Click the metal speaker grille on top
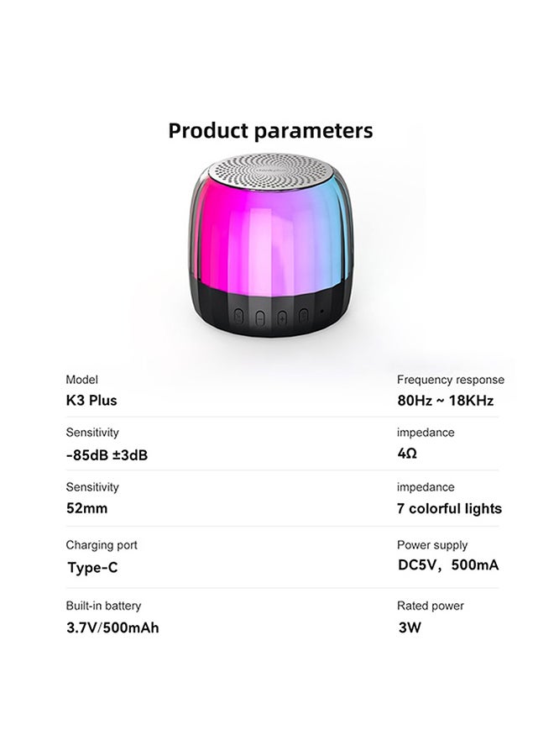This screenshot has height=756, width=554. (271, 171)
